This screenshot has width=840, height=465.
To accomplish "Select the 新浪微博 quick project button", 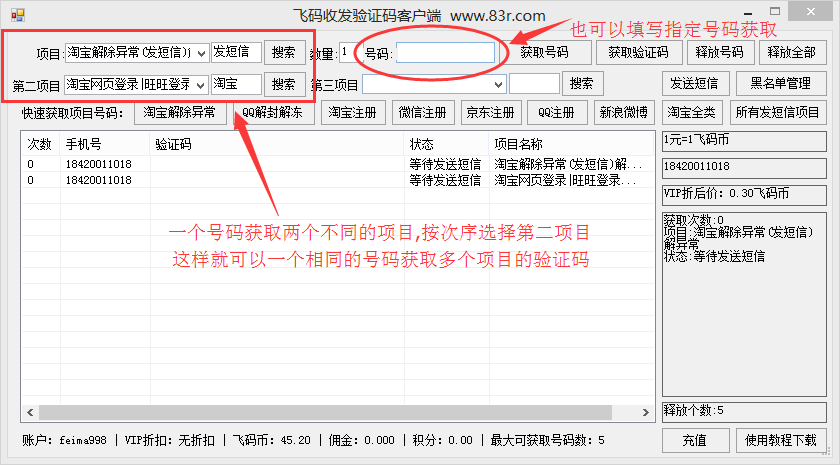I will coord(624,112).
